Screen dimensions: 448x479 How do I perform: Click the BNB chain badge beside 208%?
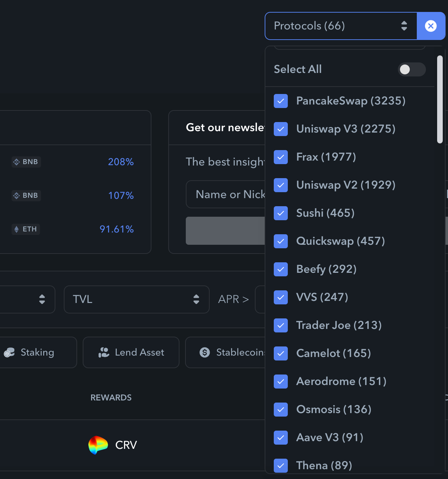[x=26, y=162]
